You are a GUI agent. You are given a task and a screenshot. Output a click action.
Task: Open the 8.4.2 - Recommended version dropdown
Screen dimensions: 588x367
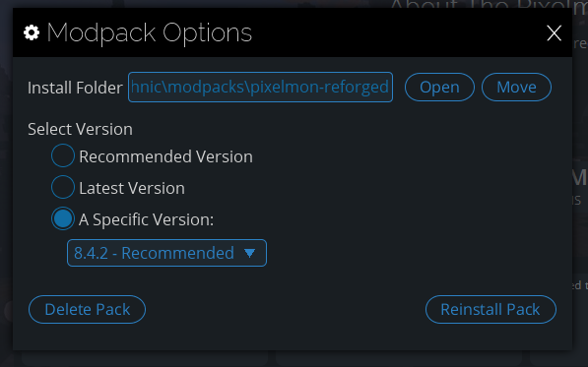[166, 253]
